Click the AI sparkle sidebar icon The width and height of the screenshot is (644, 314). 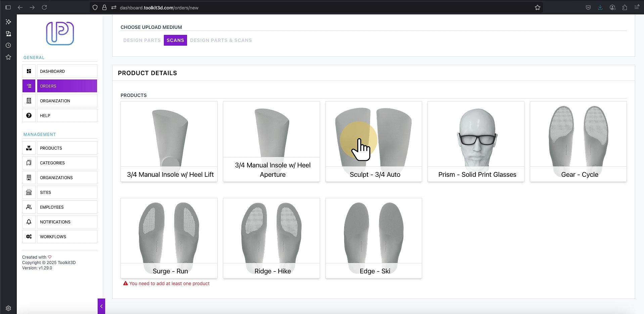(x=8, y=22)
